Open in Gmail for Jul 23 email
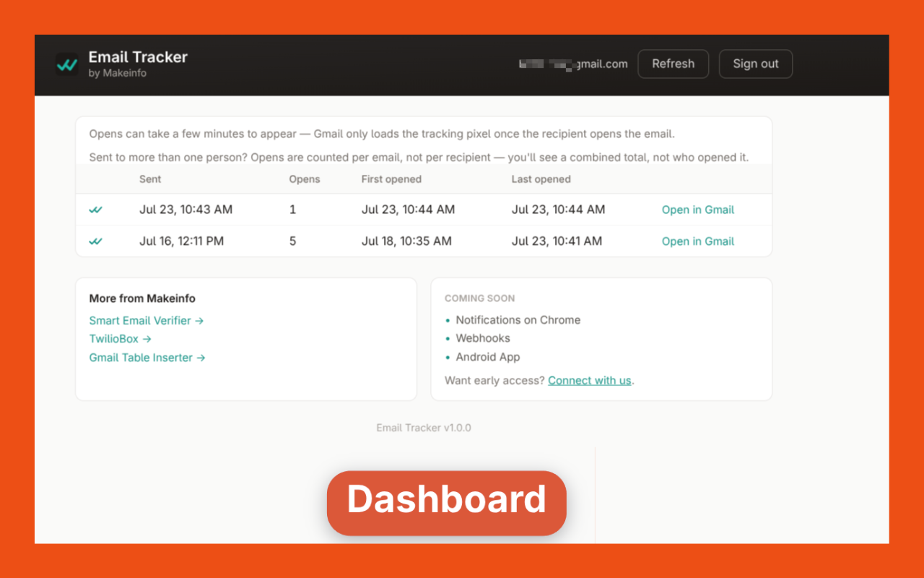924x578 pixels. [698, 210]
